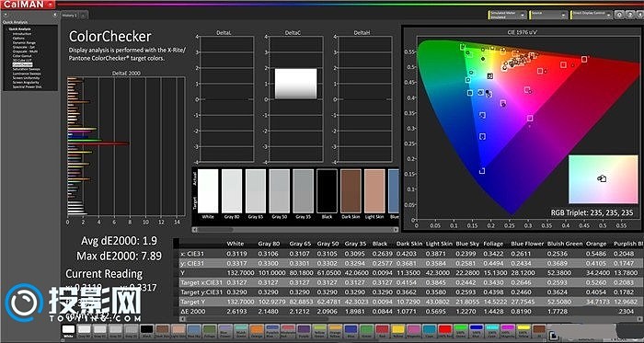Click the read series icon bottom right
The height and width of the screenshot is (343, 644).
point(553,336)
